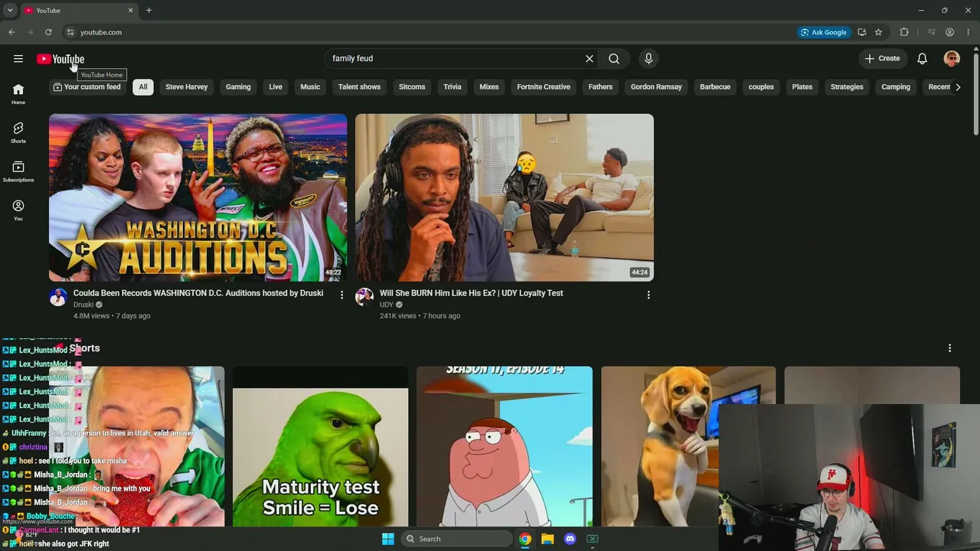Click the Windows taskbar Search box
This screenshot has width=980, height=551.
pyautogui.click(x=456, y=539)
